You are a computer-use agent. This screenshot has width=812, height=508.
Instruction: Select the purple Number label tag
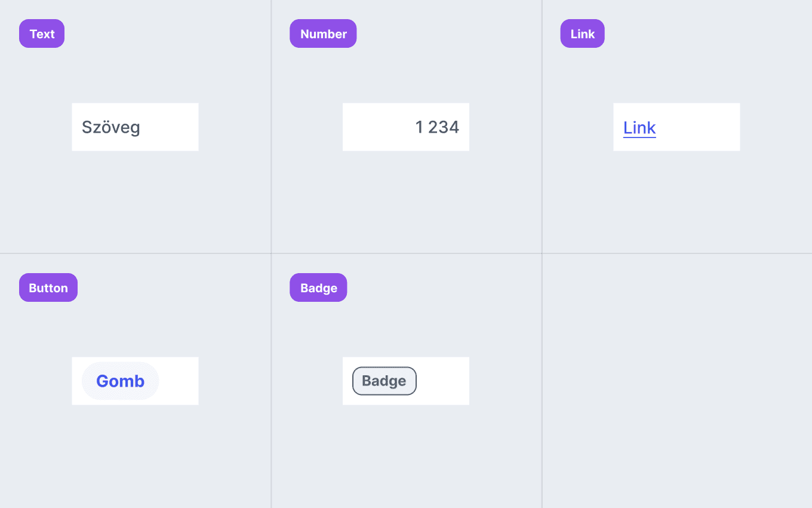[323, 33]
